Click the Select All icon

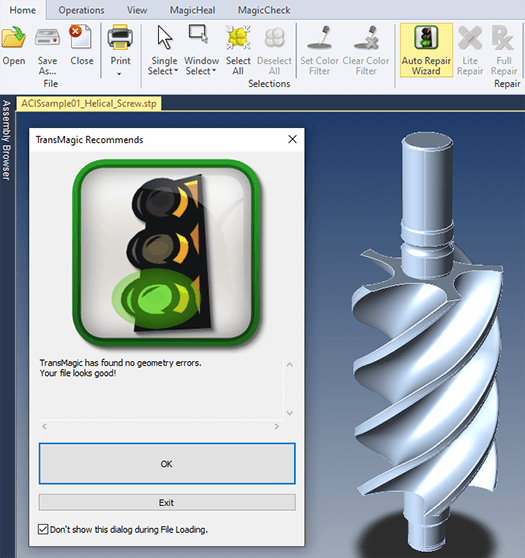point(238,37)
